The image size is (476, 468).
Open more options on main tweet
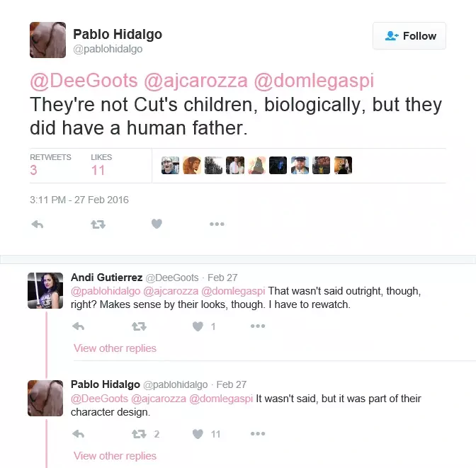point(217,224)
